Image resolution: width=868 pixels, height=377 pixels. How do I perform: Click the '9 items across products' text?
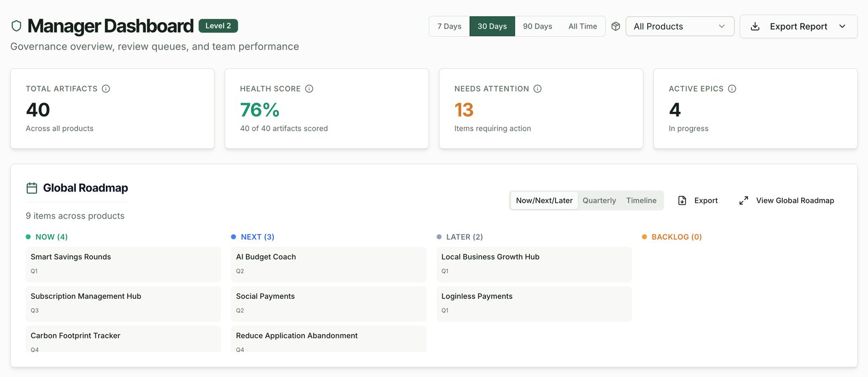point(75,216)
